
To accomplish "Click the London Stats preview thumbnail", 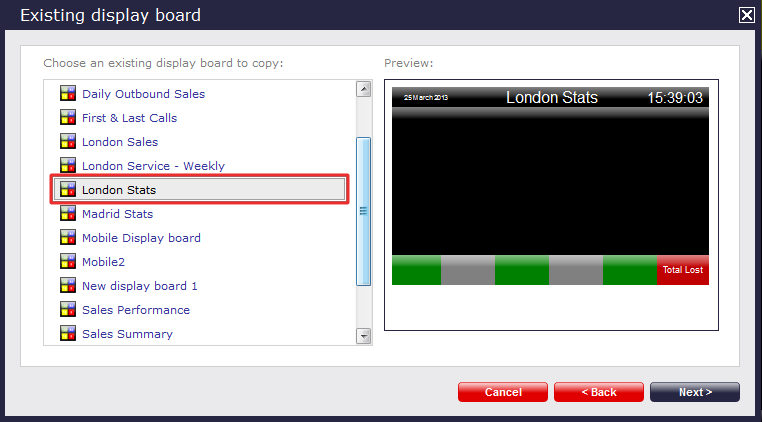I will tap(551, 186).
